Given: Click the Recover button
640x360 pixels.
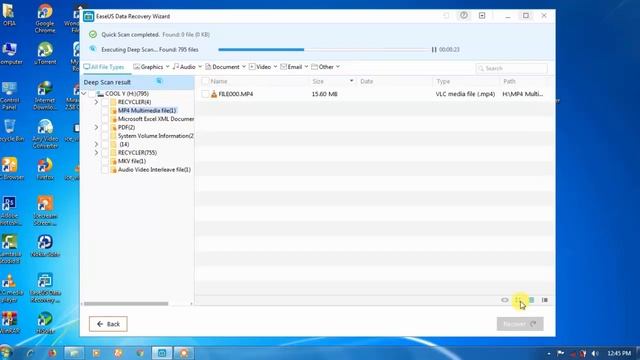Looking at the screenshot, I should click(520, 324).
